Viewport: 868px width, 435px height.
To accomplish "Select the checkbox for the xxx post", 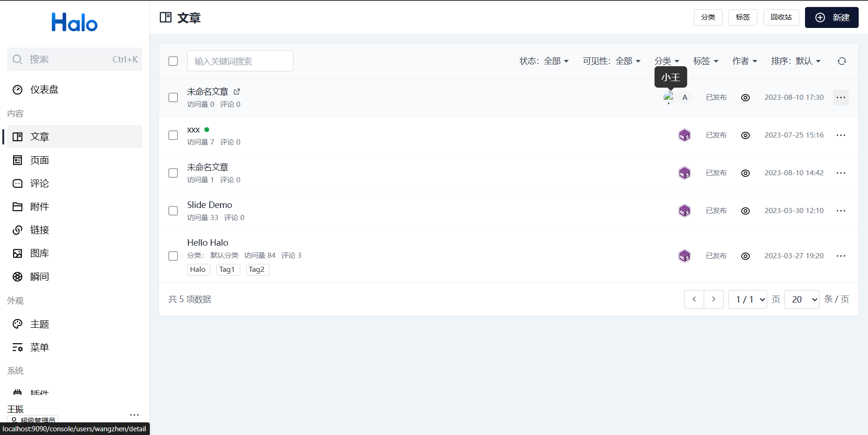I will (x=173, y=135).
